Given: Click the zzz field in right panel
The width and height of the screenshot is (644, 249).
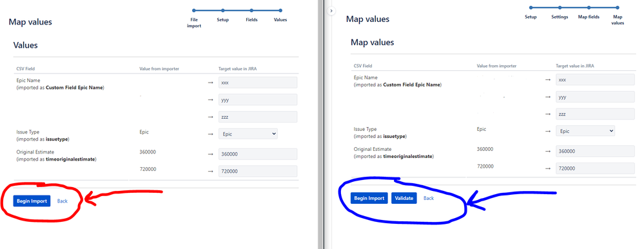Looking at the screenshot, I should tap(595, 114).
